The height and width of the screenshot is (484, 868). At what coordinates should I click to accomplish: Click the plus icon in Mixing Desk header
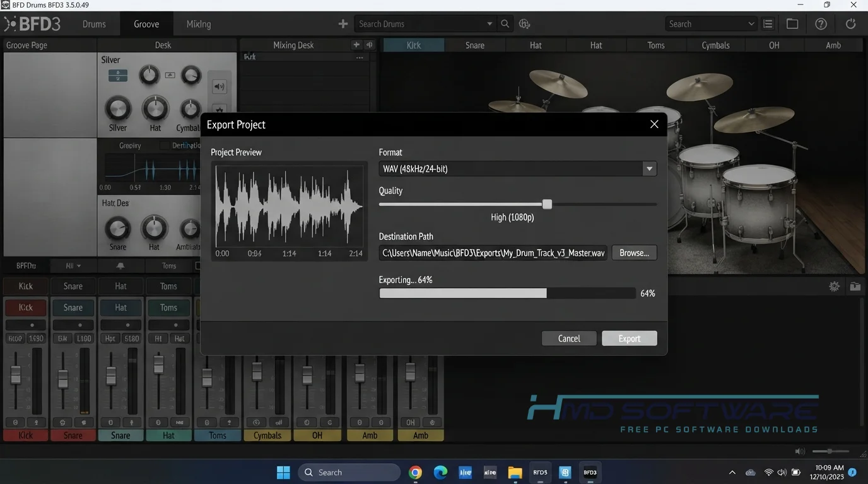tap(356, 45)
